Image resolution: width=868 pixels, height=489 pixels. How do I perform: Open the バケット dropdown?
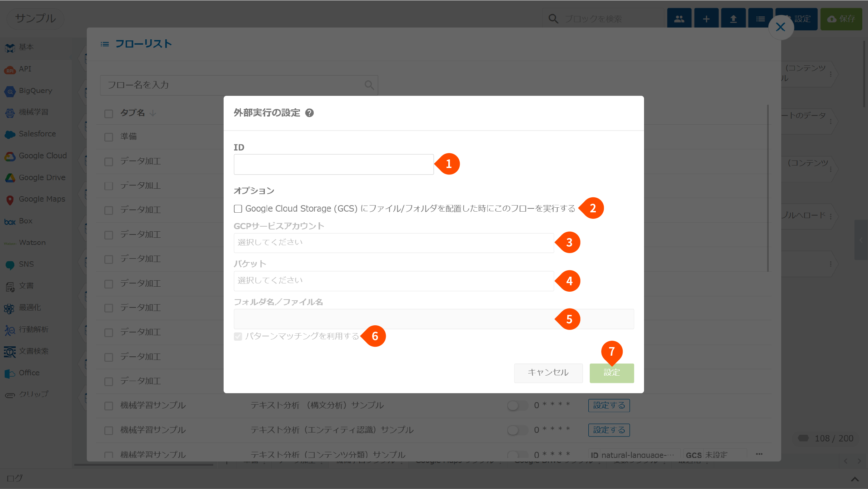pos(394,281)
